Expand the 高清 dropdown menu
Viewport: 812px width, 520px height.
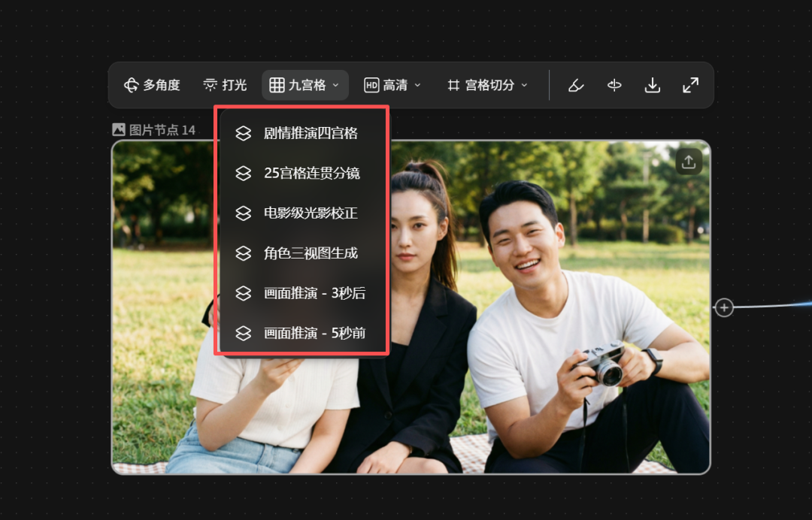(x=418, y=85)
